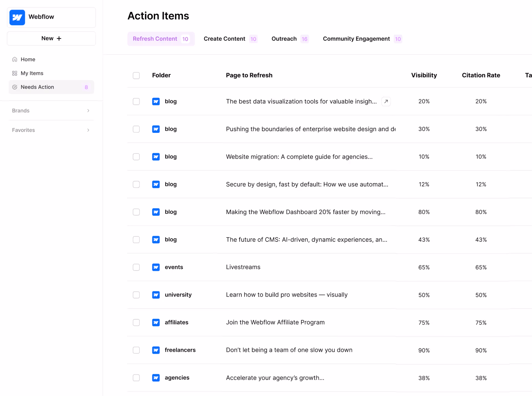The height and width of the screenshot is (396, 532).
Task: Click Webflow icon in Secure by design row
Action: point(156,184)
